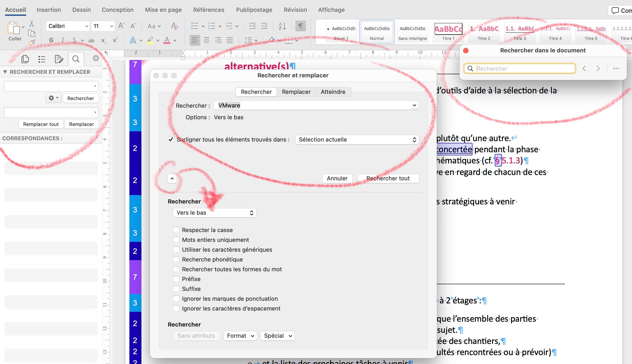Click the Rechercher tout button
Image resolution: width=632 pixels, height=364 pixels.
[388, 178]
